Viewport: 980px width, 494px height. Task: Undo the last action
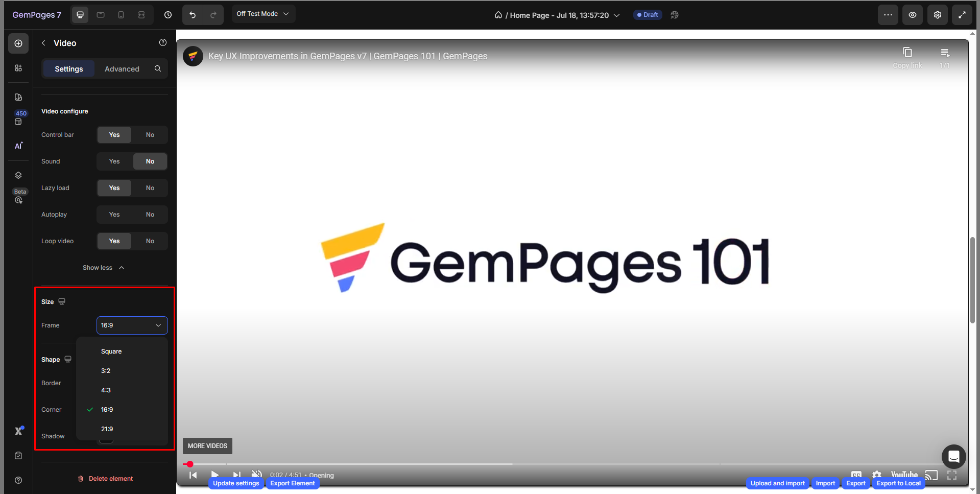[193, 15]
